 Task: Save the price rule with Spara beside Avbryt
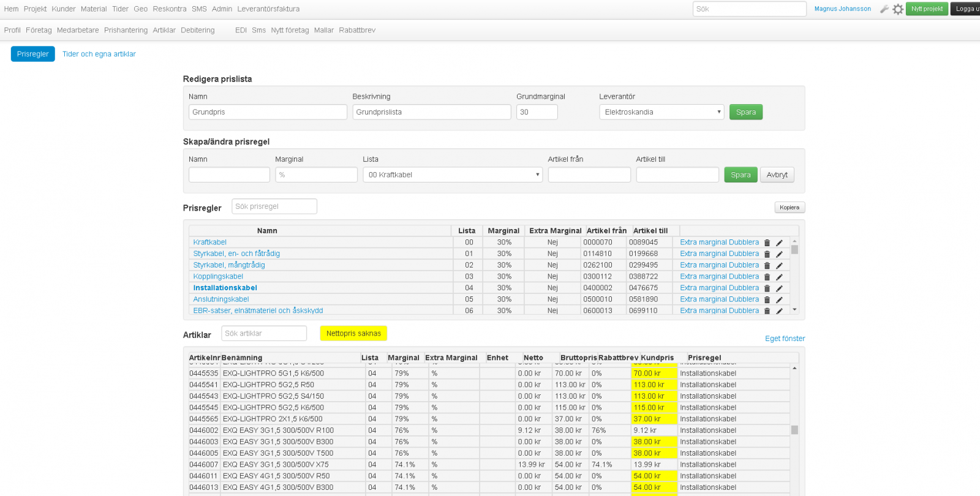(x=741, y=175)
